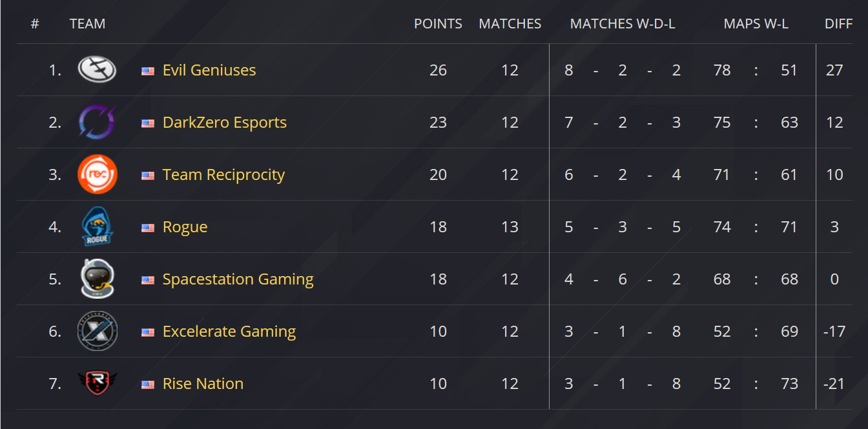Click the flag icon beside Rise Nation

(148, 384)
